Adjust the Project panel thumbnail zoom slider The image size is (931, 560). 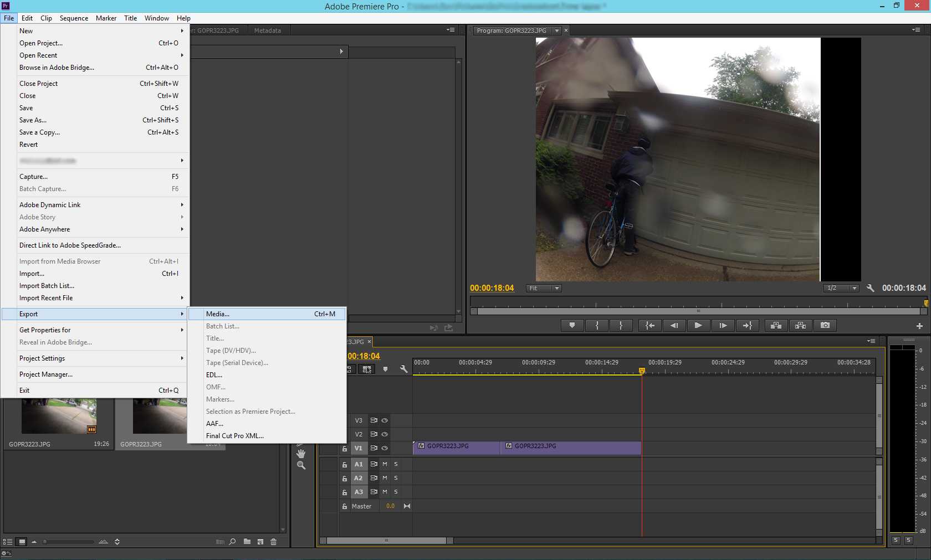[69, 542]
